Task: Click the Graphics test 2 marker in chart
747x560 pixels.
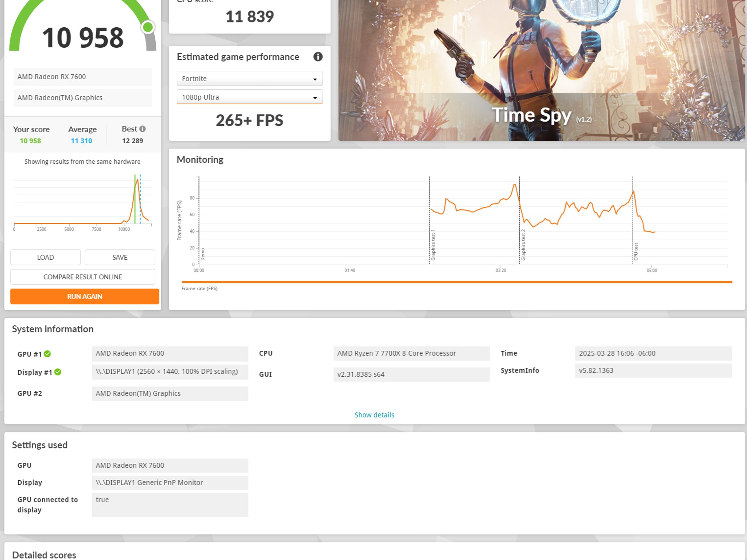Action: click(x=523, y=245)
